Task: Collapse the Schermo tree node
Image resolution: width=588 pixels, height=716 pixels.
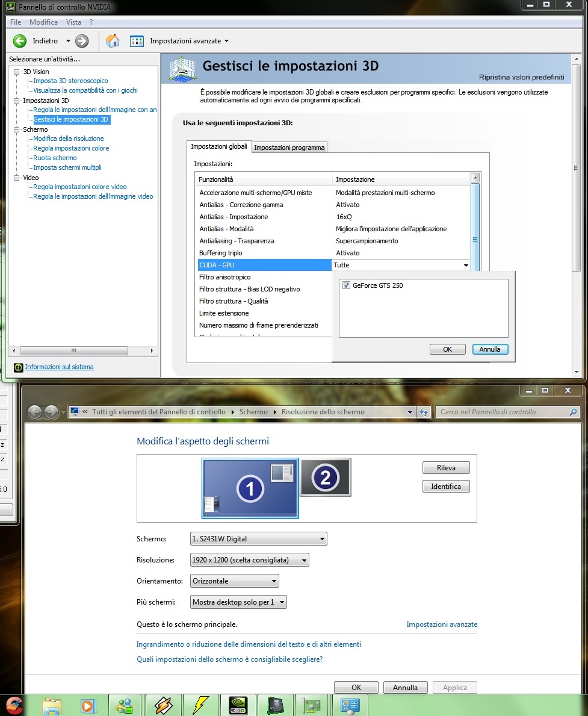Action: 17,129
